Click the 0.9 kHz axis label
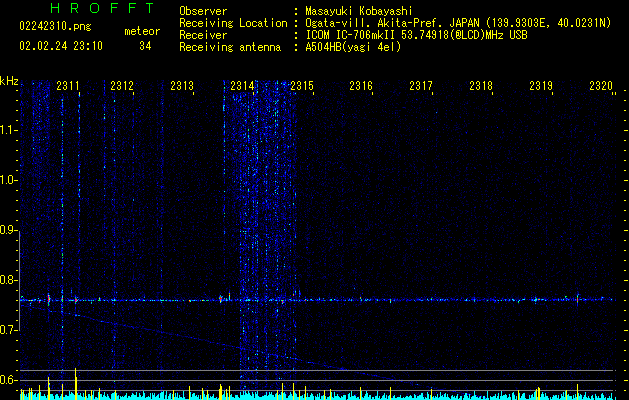Image resolution: width=629 pixels, height=400 pixels. (8, 230)
